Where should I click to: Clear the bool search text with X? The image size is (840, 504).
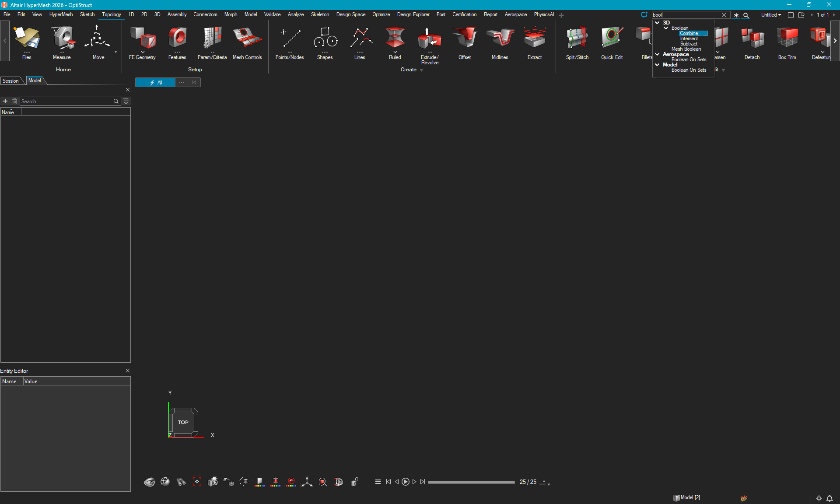tap(724, 15)
